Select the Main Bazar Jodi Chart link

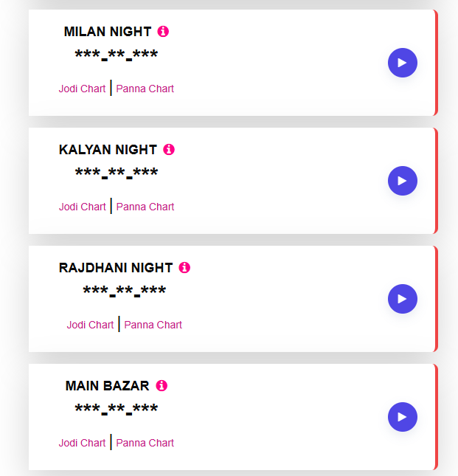[x=83, y=443]
